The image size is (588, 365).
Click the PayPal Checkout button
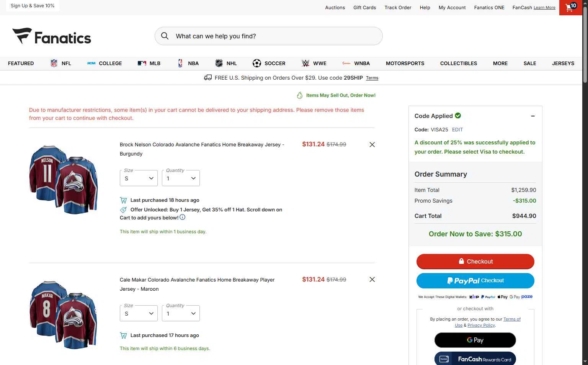(475, 281)
